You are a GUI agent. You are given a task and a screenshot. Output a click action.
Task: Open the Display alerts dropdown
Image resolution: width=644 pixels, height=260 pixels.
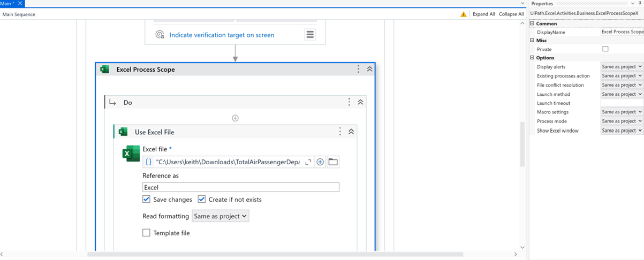622,67
